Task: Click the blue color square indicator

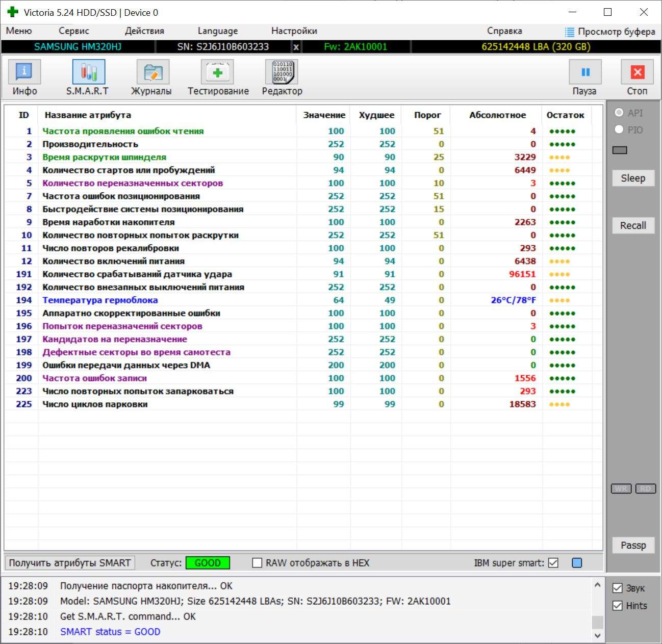Action: [x=577, y=563]
